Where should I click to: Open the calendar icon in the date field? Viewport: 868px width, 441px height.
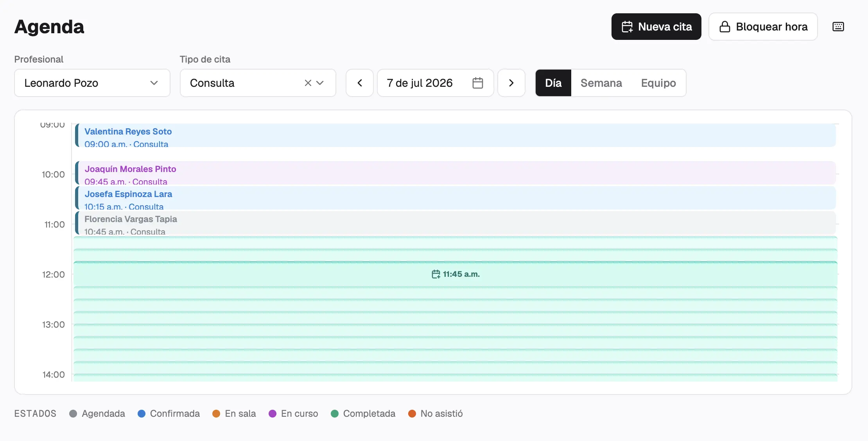(478, 83)
